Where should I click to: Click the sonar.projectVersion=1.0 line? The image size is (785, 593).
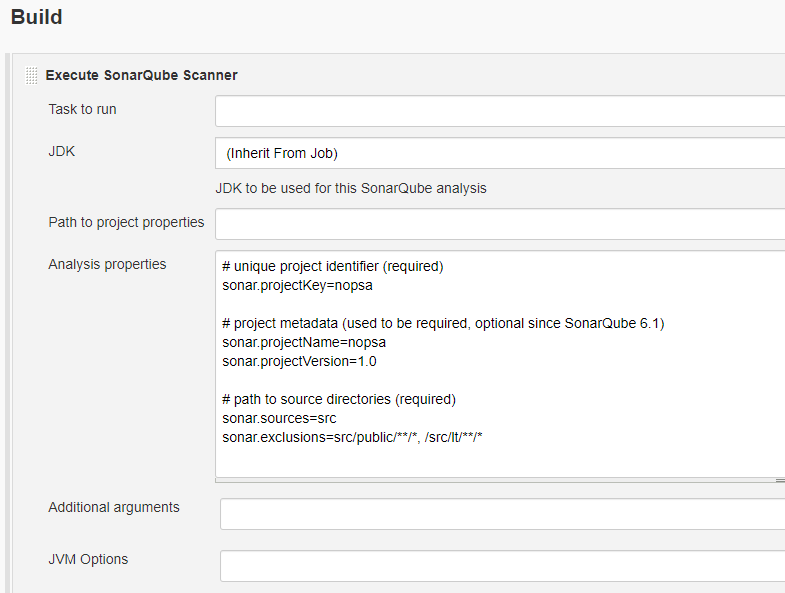[x=299, y=361]
